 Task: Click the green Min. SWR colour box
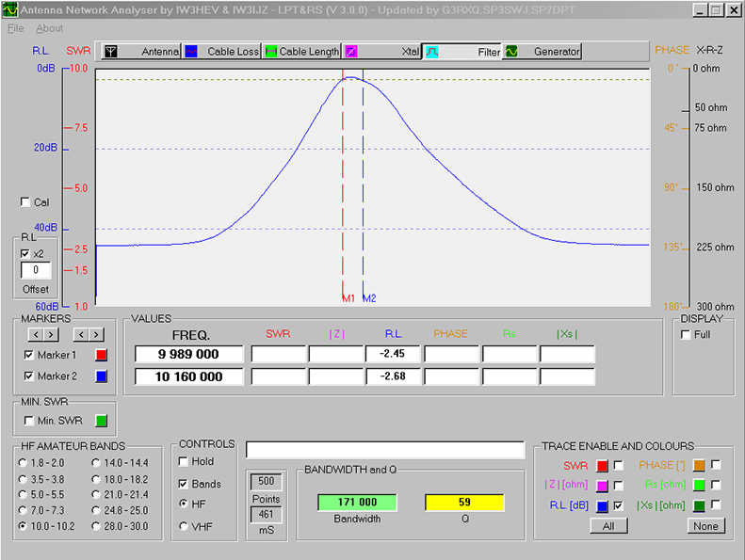click(101, 420)
